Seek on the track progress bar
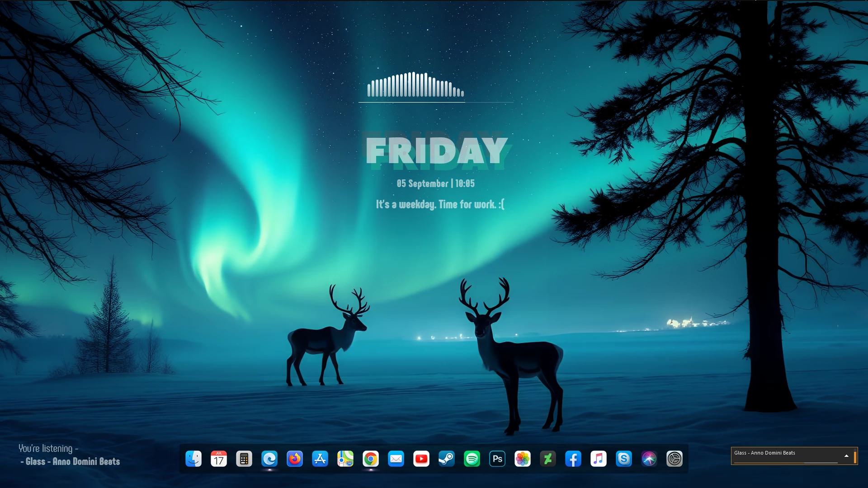868x488 pixels. [786, 462]
